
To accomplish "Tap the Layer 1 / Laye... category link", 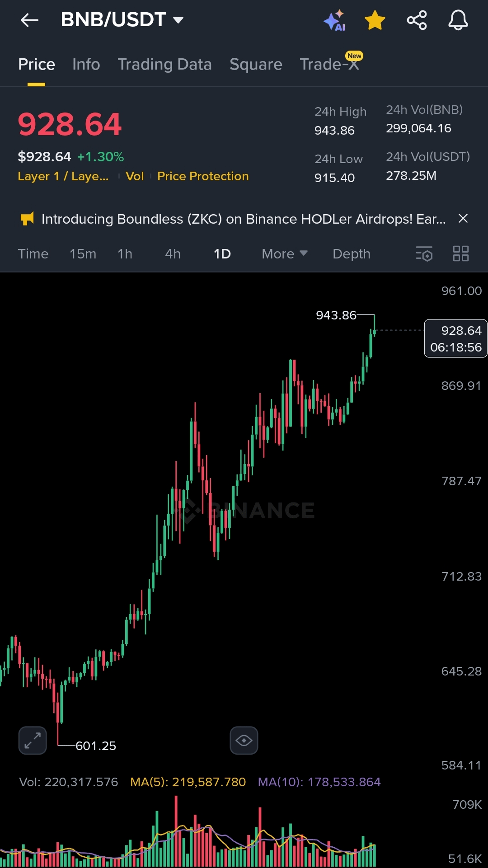I will 63,176.
